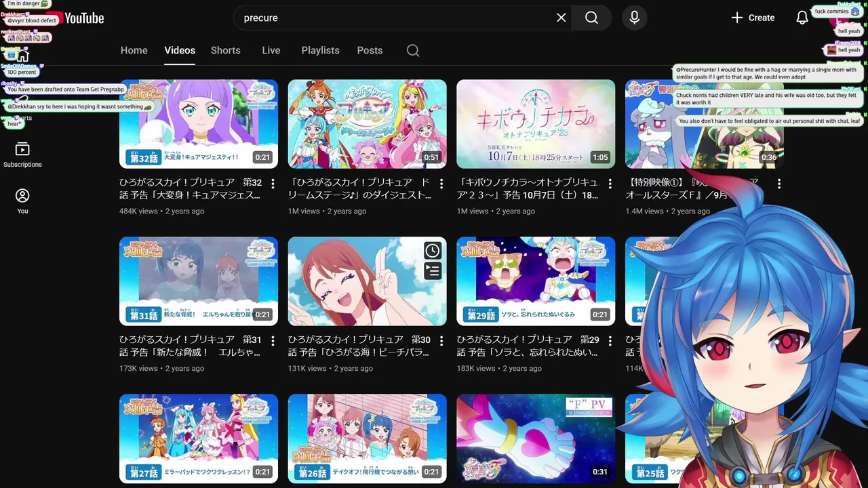Switch to the Home channel tab
This screenshot has height=488, width=868.
(x=134, y=50)
